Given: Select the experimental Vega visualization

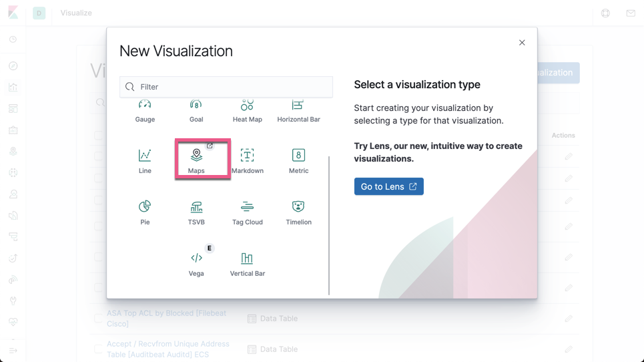Looking at the screenshot, I should (196, 263).
